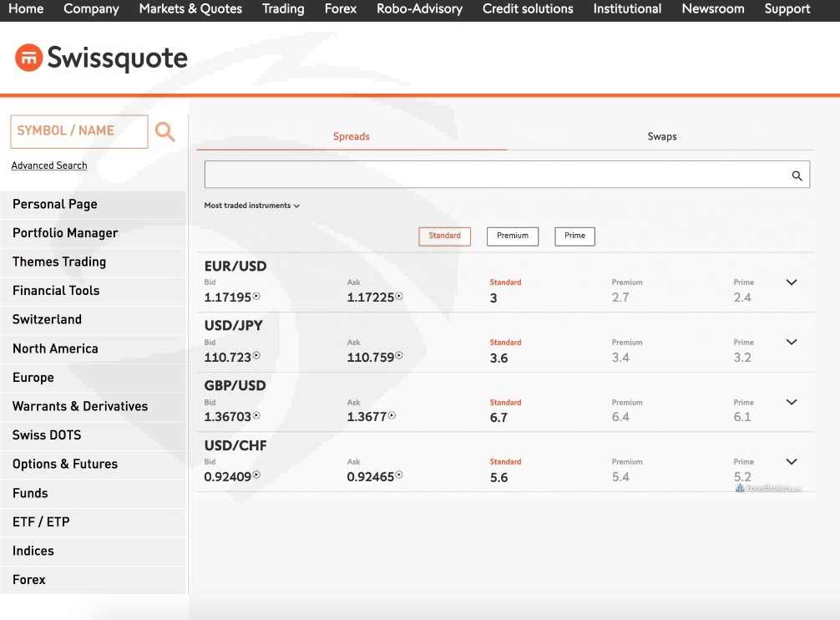Go to Portfolio Manager in the sidebar

click(x=65, y=233)
